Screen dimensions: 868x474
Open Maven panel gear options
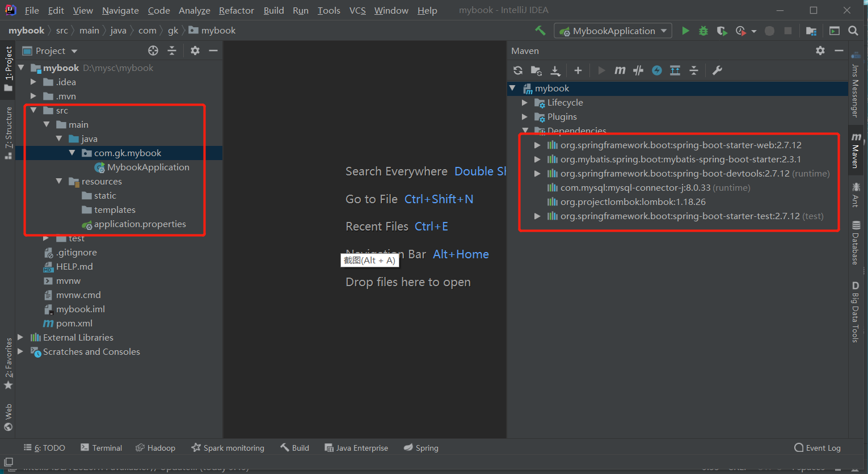820,51
